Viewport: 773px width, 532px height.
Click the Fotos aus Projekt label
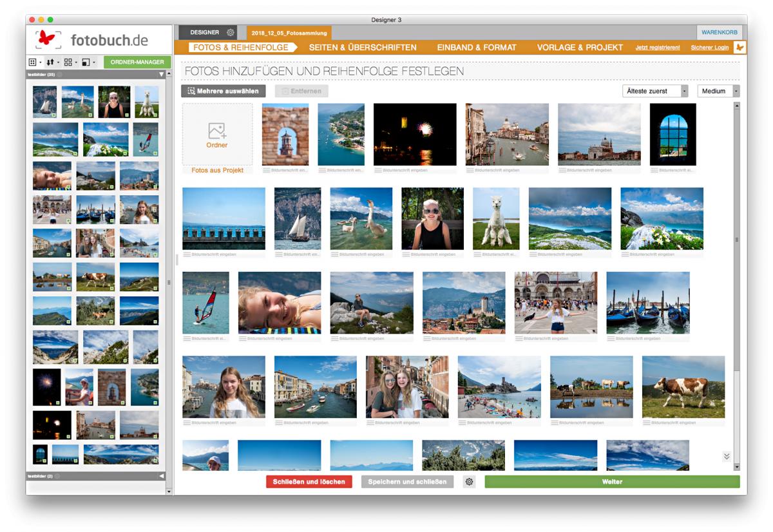tap(217, 170)
